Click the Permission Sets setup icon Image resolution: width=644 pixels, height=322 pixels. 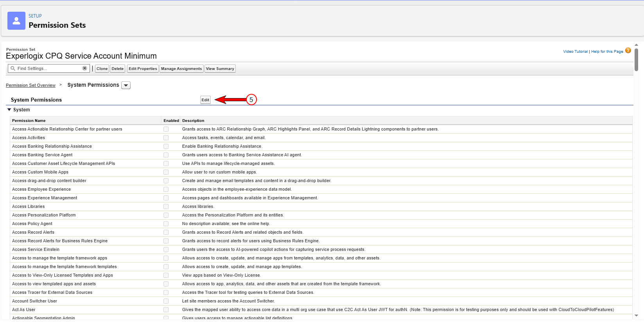16,21
